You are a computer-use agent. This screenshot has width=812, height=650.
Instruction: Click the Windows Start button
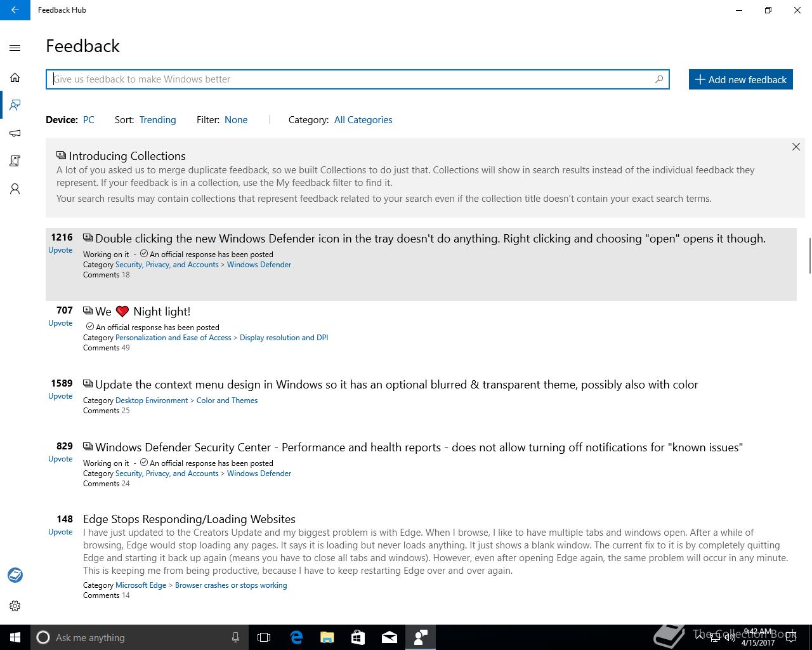[x=15, y=637]
